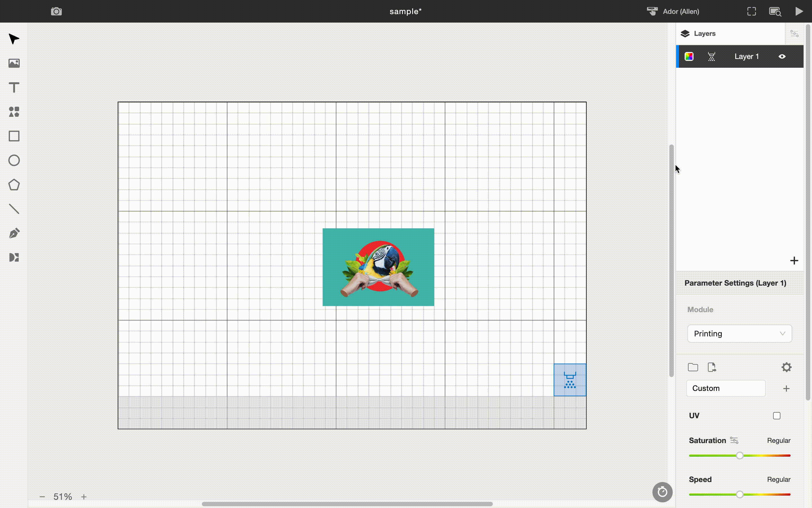Screen dimensions: 812x508
Task: Start the task with the play button
Action: (799, 11)
